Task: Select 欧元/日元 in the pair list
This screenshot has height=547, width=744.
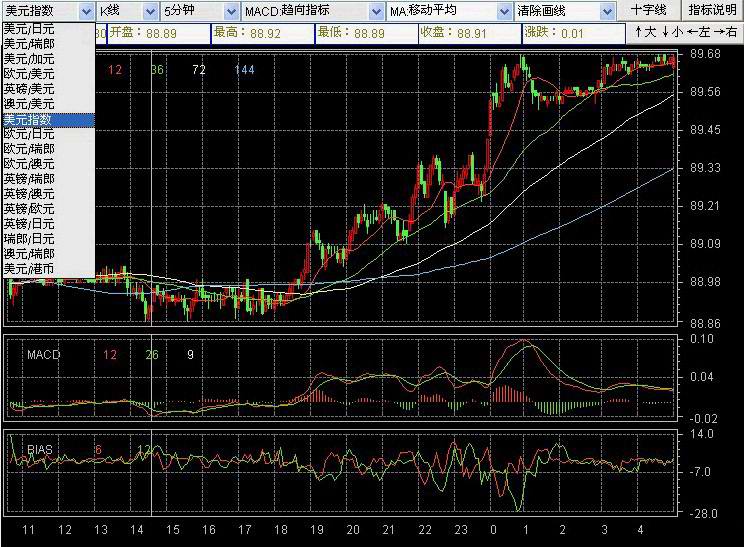Action: pos(48,134)
